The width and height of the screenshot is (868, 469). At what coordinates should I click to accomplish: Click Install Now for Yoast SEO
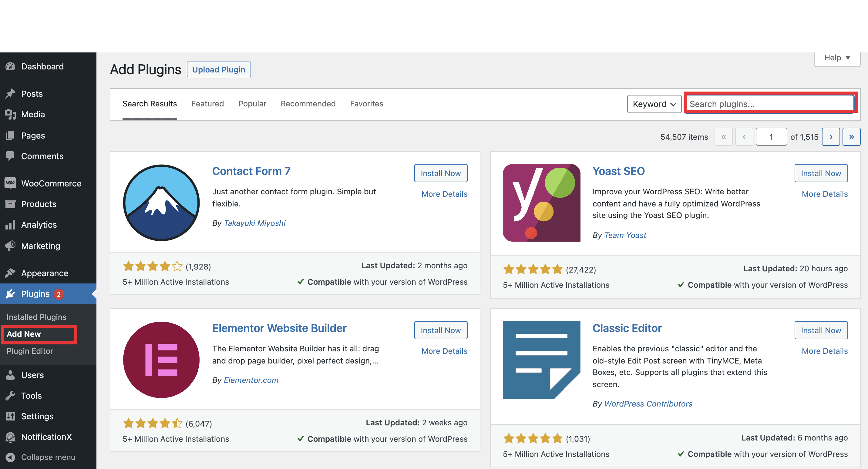point(821,173)
